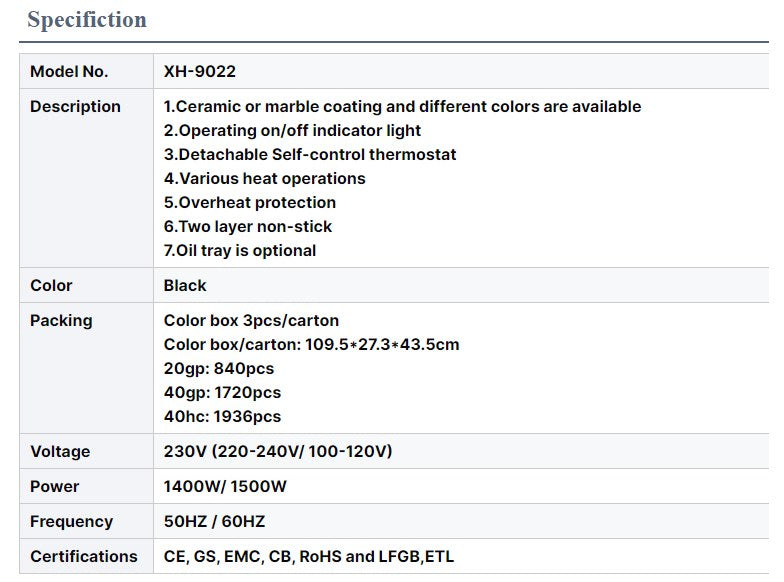784x582 pixels.
Task: Click the Specifiction heading
Action: point(87,20)
